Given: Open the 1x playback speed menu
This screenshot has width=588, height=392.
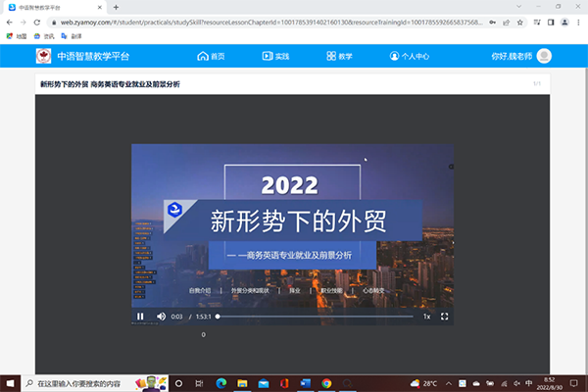Looking at the screenshot, I should [426, 317].
